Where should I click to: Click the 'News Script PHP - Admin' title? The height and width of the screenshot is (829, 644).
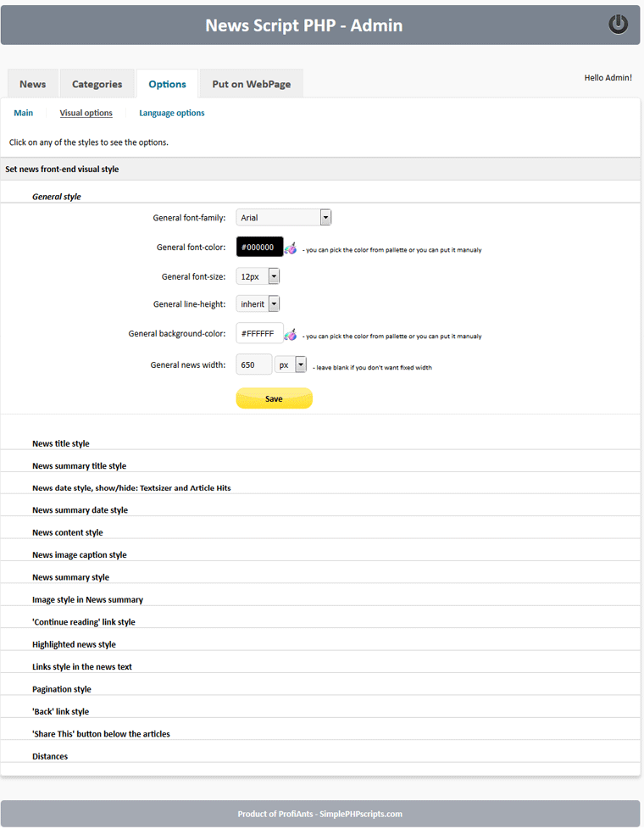304,25
